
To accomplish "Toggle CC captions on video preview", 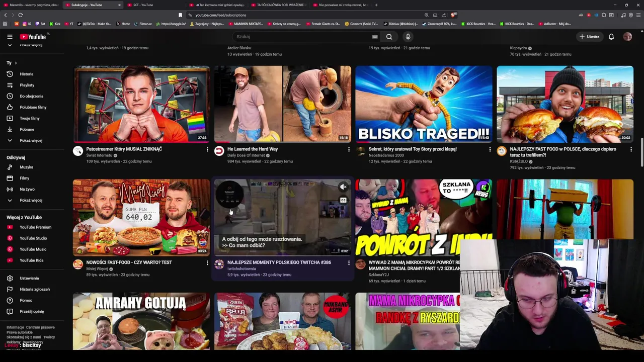I will click(343, 200).
